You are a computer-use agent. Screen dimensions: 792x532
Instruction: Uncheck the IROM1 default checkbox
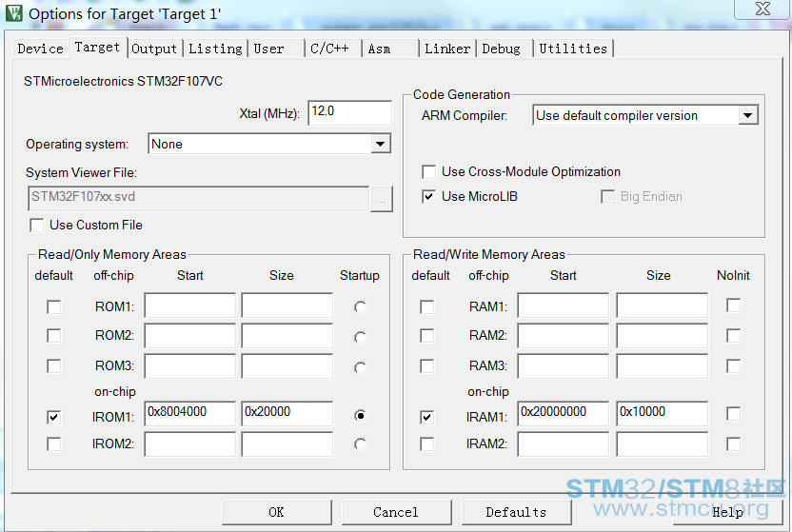pyautogui.click(x=54, y=418)
